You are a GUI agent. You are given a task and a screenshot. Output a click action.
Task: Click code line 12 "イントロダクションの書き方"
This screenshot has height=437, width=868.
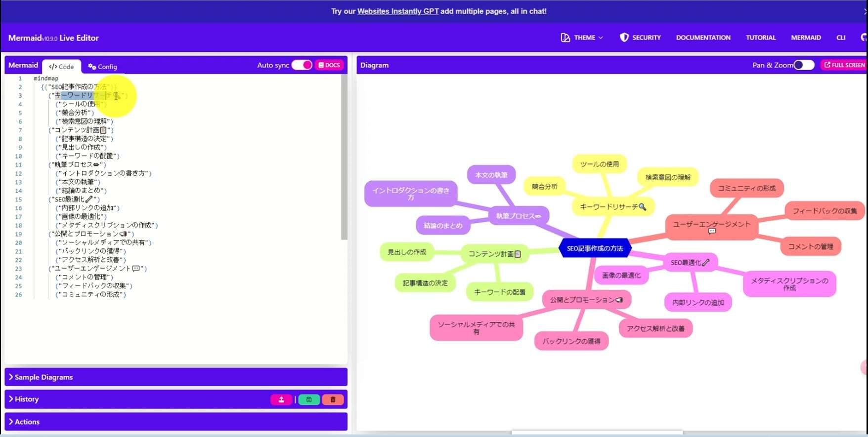(x=104, y=173)
